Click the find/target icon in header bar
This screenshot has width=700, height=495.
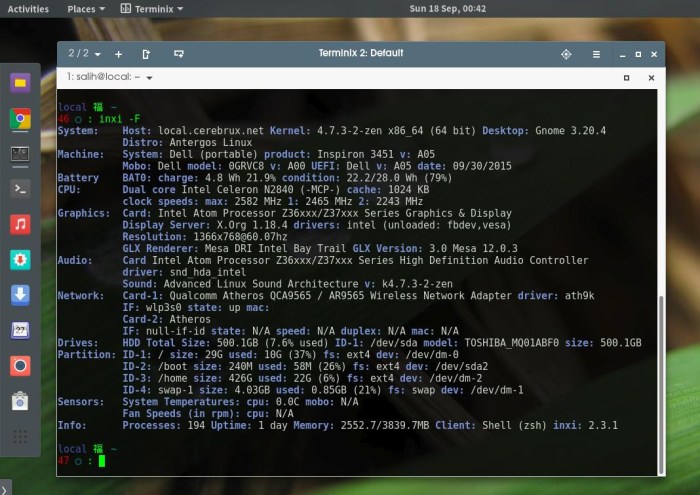coord(566,54)
